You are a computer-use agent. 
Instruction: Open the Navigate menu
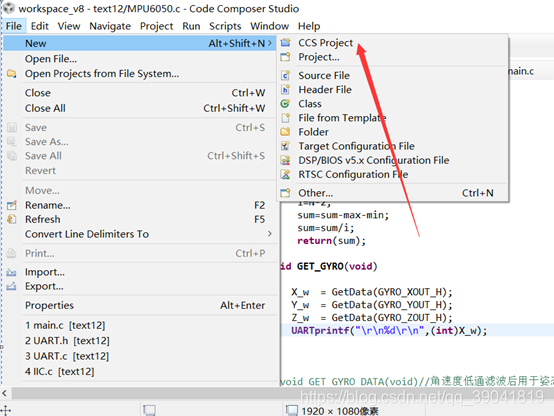point(110,26)
